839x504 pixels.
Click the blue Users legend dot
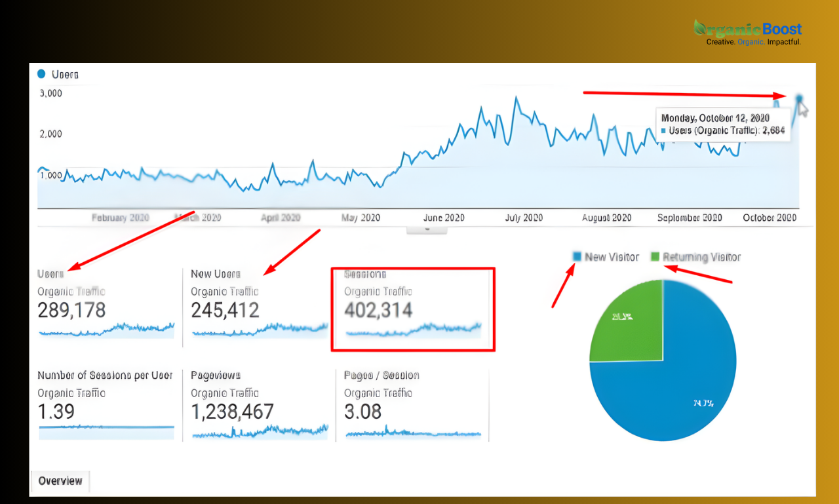(42, 74)
